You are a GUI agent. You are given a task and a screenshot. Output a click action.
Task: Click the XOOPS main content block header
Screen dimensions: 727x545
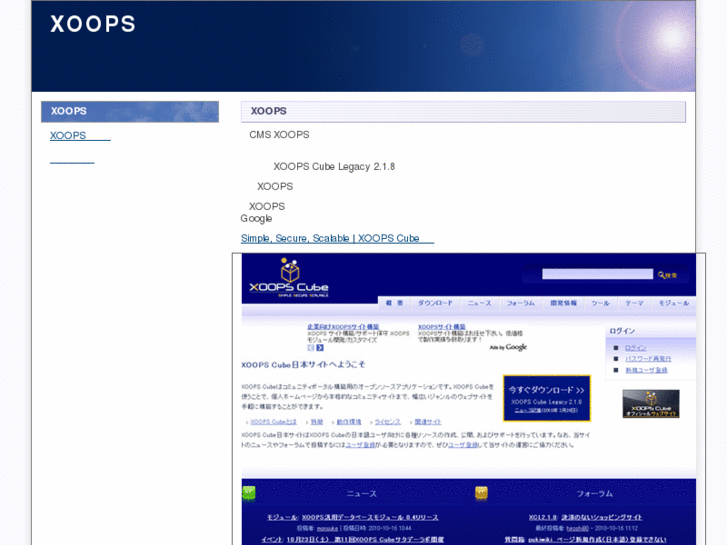(463, 112)
